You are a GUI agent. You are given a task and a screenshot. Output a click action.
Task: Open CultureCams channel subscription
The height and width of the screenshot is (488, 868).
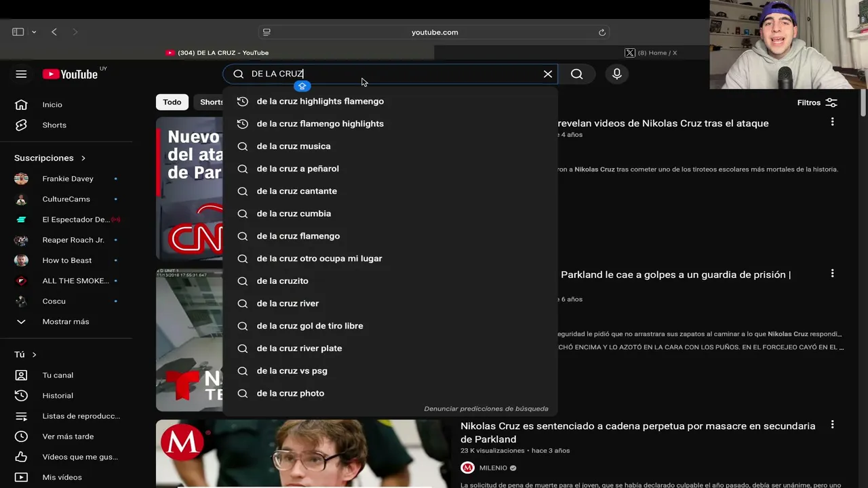tap(66, 199)
